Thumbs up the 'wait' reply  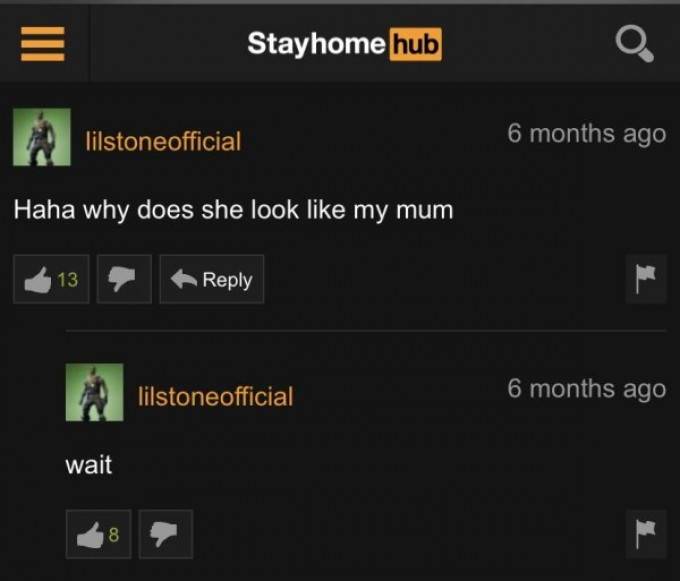(98, 534)
